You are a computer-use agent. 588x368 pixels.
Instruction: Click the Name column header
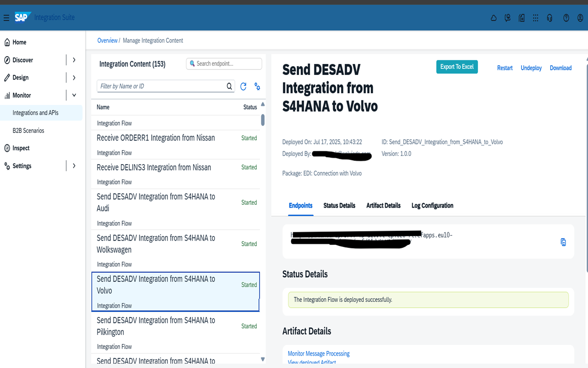(103, 107)
